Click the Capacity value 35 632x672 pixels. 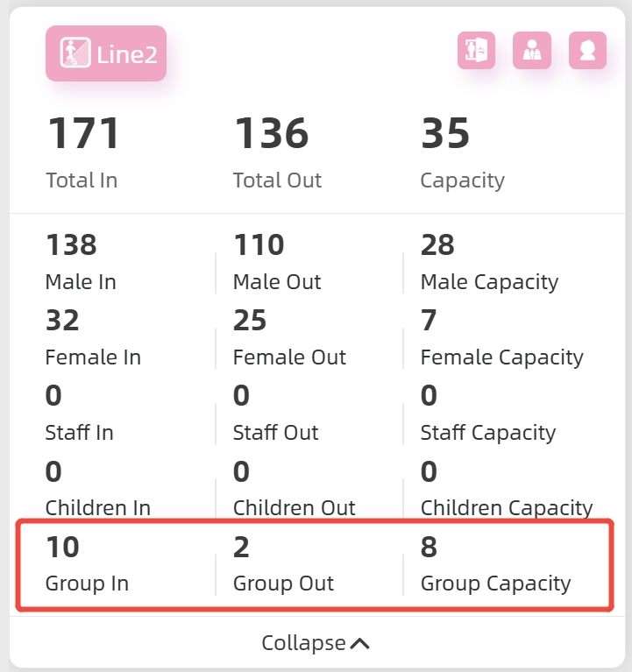445,134
